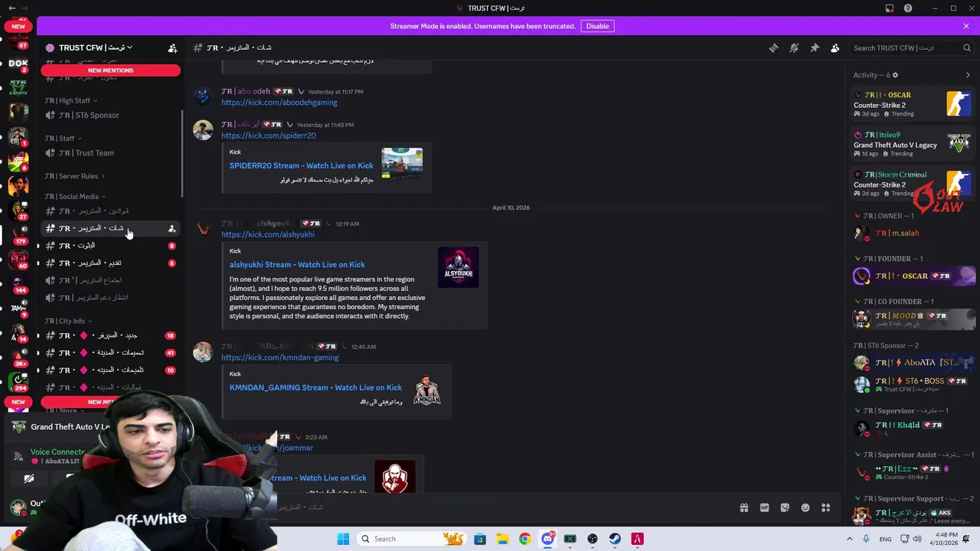Open the channel with 8 unread mentions
Viewport: 980px width, 551px height.
pyautogui.click(x=111, y=246)
